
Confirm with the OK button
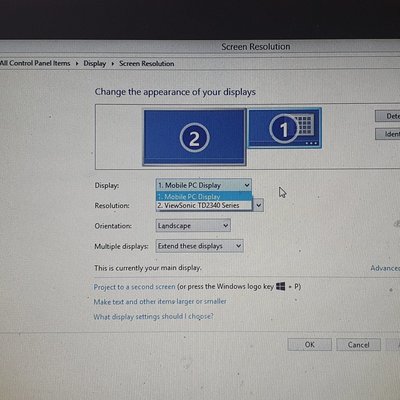(x=310, y=344)
